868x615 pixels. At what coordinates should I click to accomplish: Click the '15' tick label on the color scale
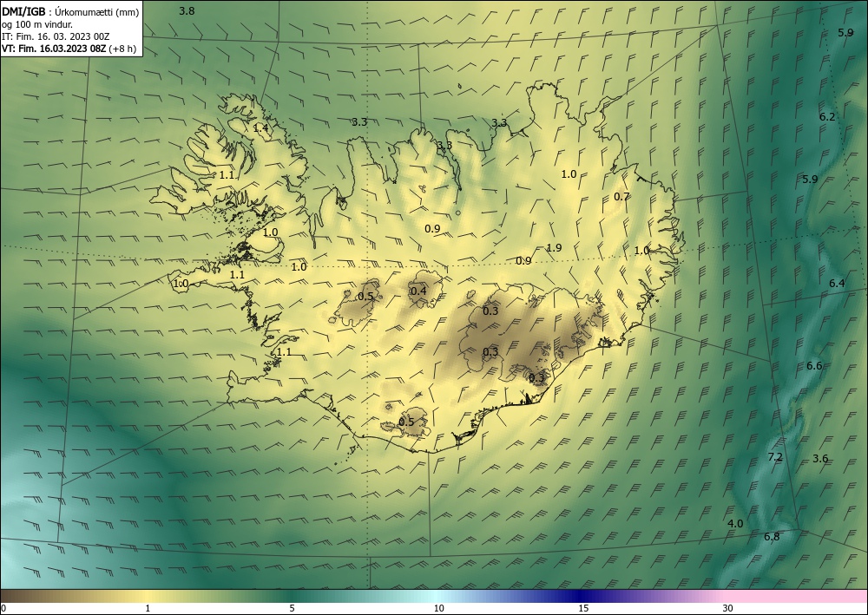583,608
